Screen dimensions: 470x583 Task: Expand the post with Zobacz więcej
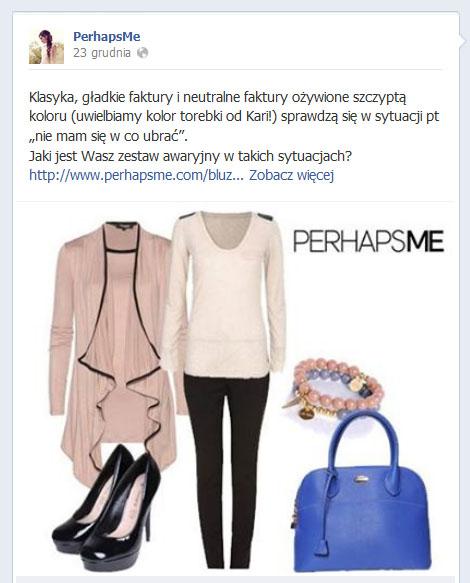[x=292, y=175]
